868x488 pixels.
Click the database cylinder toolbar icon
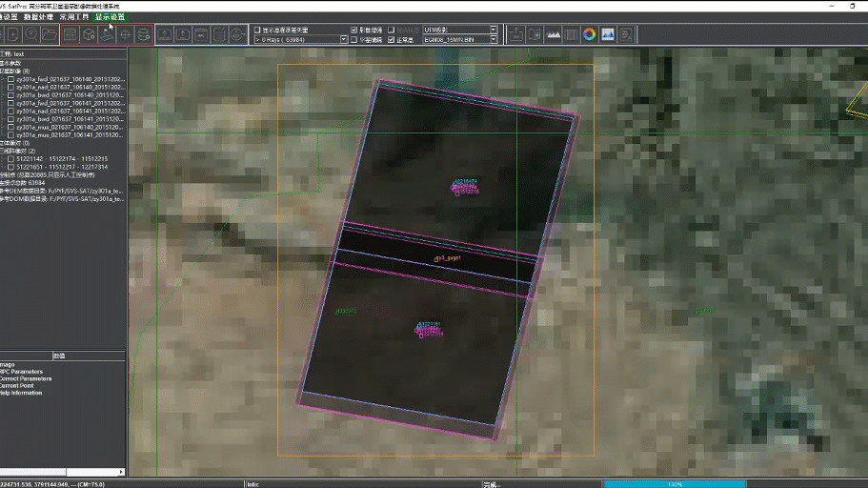coord(143,34)
